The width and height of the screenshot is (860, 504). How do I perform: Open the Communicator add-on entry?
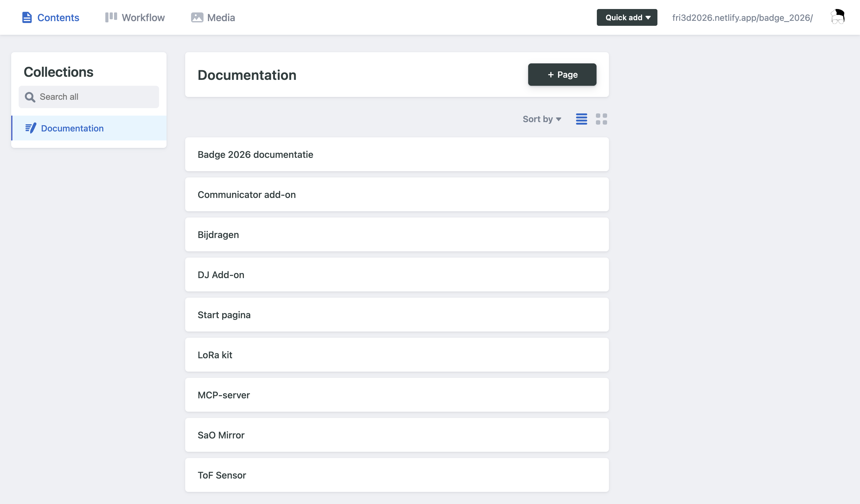tap(397, 195)
